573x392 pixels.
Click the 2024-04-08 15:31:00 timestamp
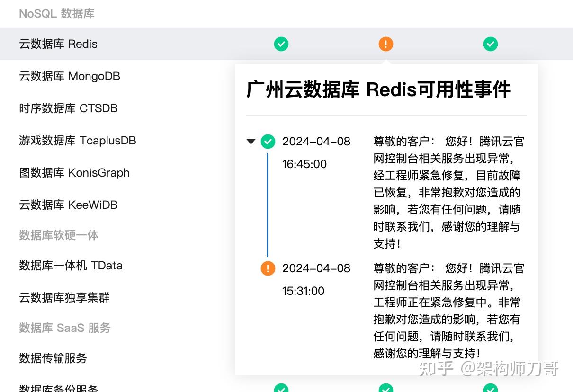[316, 279]
